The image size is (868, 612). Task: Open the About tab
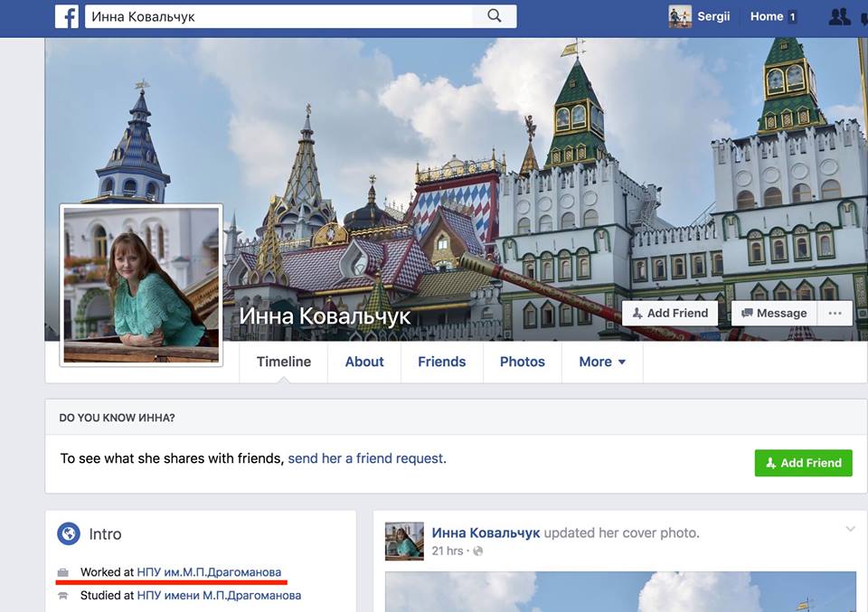[364, 362]
